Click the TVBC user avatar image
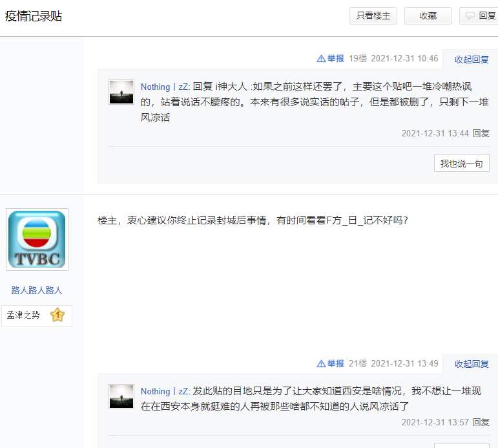This screenshot has height=448, width=498. pyautogui.click(x=37, y=240)
